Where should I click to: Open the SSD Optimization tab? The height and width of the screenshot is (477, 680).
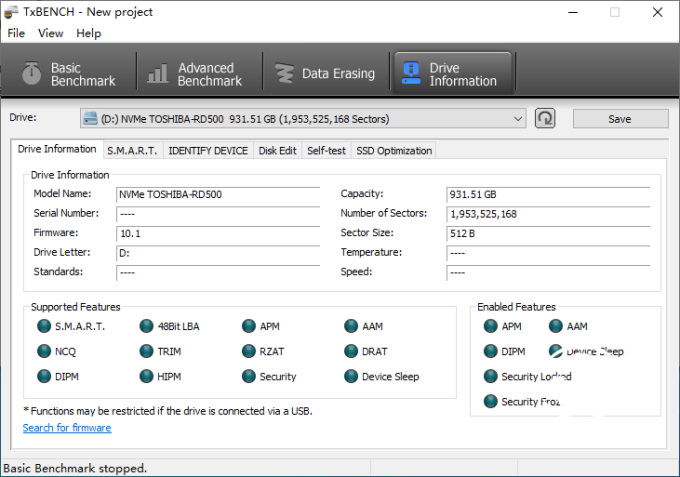pos(394,151)
